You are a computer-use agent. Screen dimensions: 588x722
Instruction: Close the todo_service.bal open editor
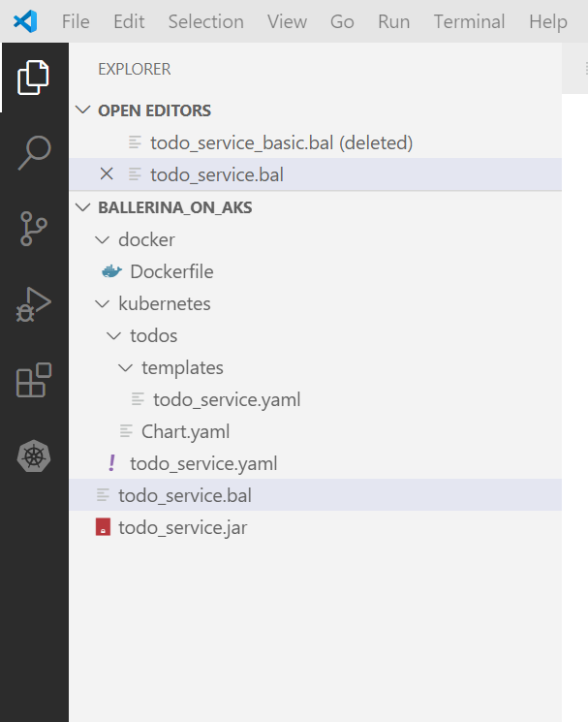coord(107,174)
